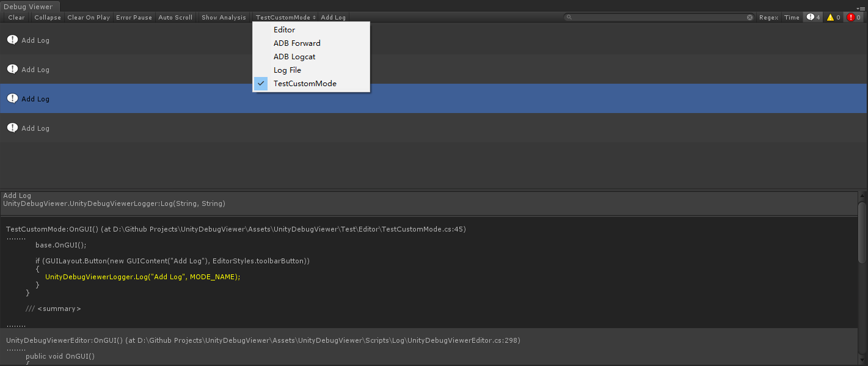Toggle Error Pause
Image resolution: width=868 pixels, height=366 pixels.
click(134, 17)
